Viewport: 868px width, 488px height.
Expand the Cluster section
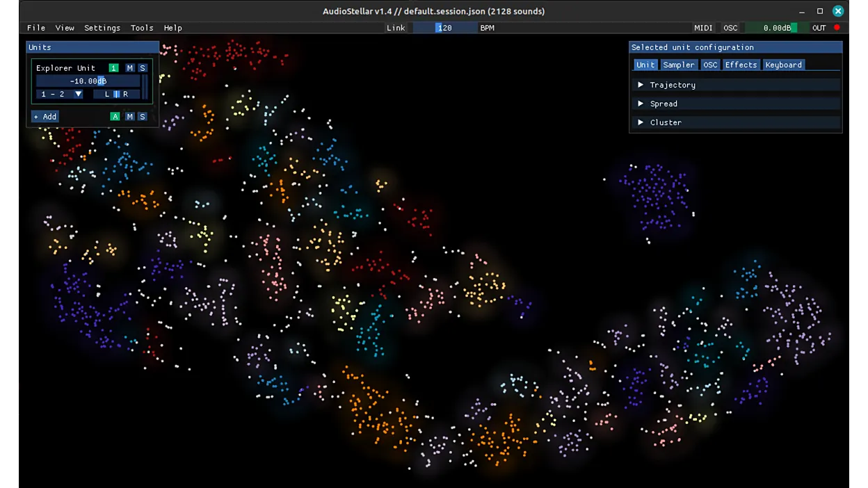736,122
